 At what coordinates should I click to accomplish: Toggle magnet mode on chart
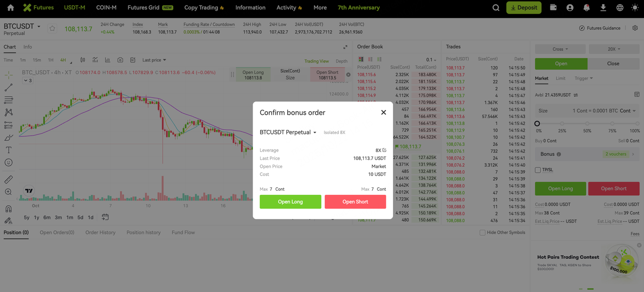pos(9,208)
